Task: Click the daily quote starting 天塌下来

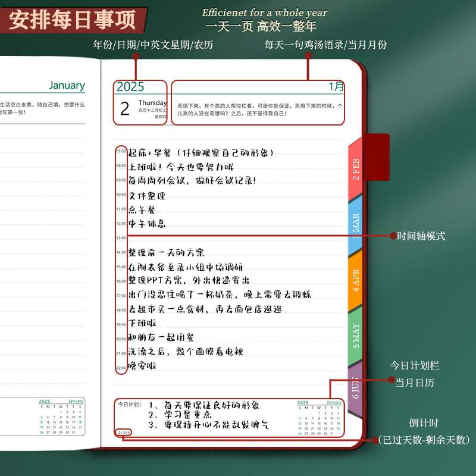Action: (260, 109)
